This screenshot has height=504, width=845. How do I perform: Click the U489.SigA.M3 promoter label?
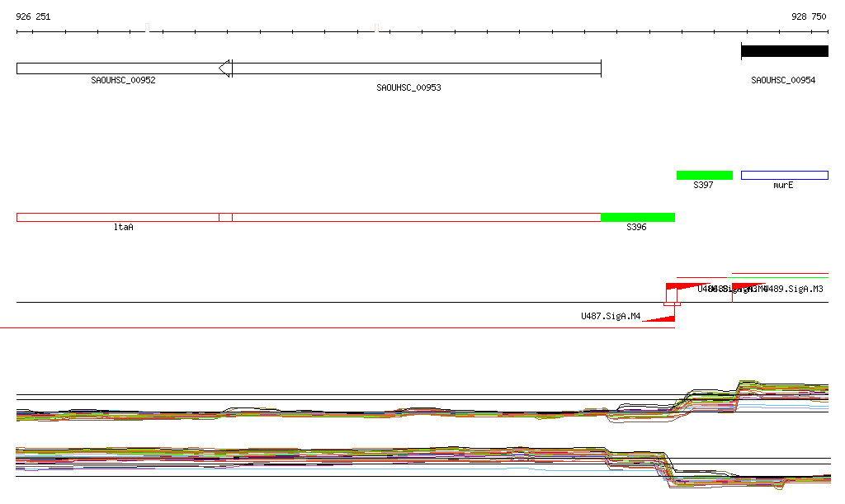[x=793, y=290]
